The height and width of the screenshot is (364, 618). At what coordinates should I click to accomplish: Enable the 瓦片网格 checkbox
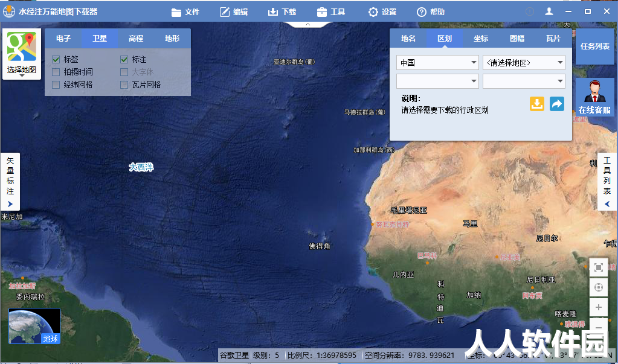pyautogui.click(x=124, y=85)
